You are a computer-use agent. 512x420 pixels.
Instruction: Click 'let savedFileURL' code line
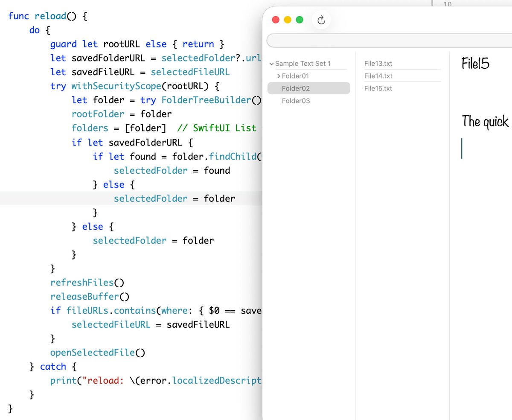[x=140, y=72]
